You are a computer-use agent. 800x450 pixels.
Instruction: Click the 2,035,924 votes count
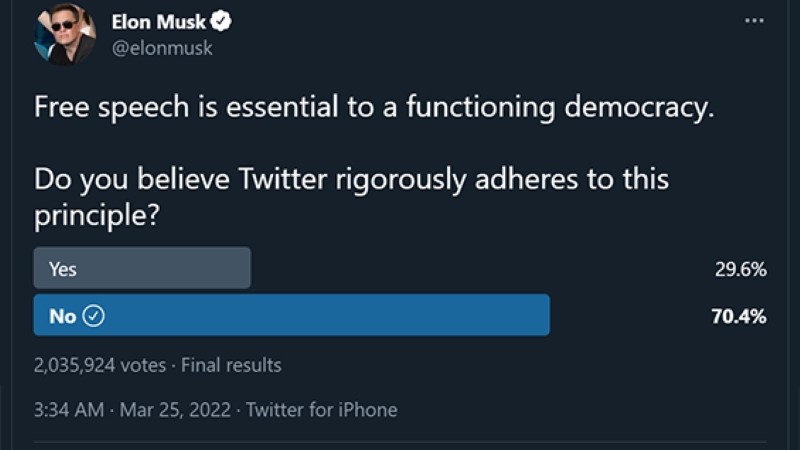pyautogui.click(x=99, y=365)
